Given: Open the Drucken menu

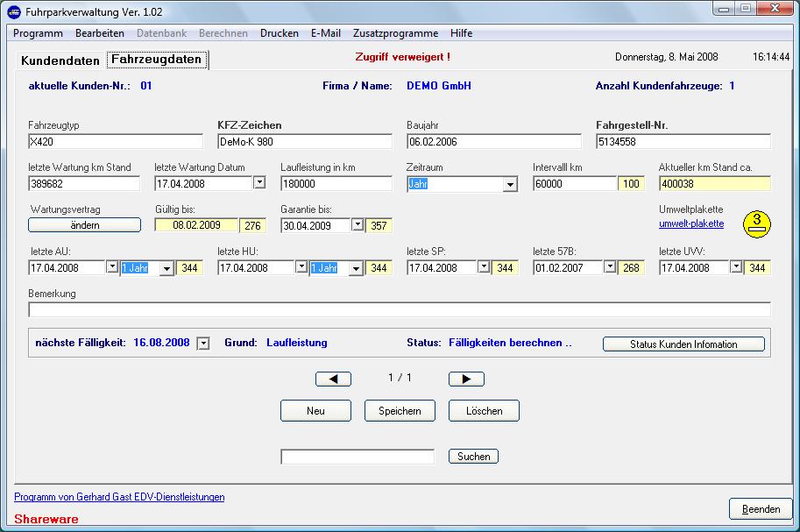Looking at the screenshot, I should click(x=279, y=33).
